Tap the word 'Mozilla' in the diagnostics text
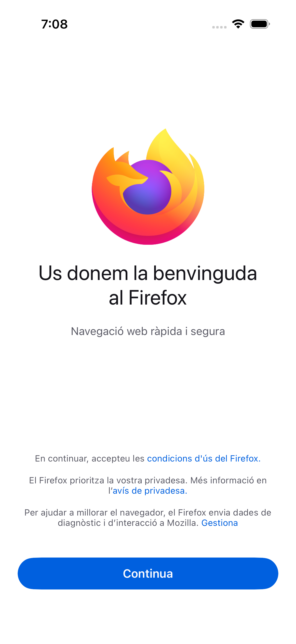 183,523
